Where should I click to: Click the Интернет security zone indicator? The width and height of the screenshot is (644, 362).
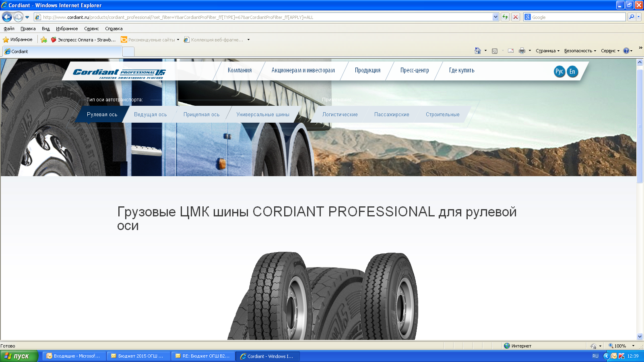point(518,346)
